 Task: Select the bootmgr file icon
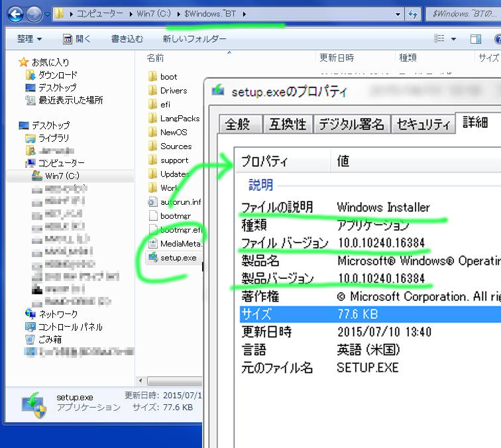[153, 215]
